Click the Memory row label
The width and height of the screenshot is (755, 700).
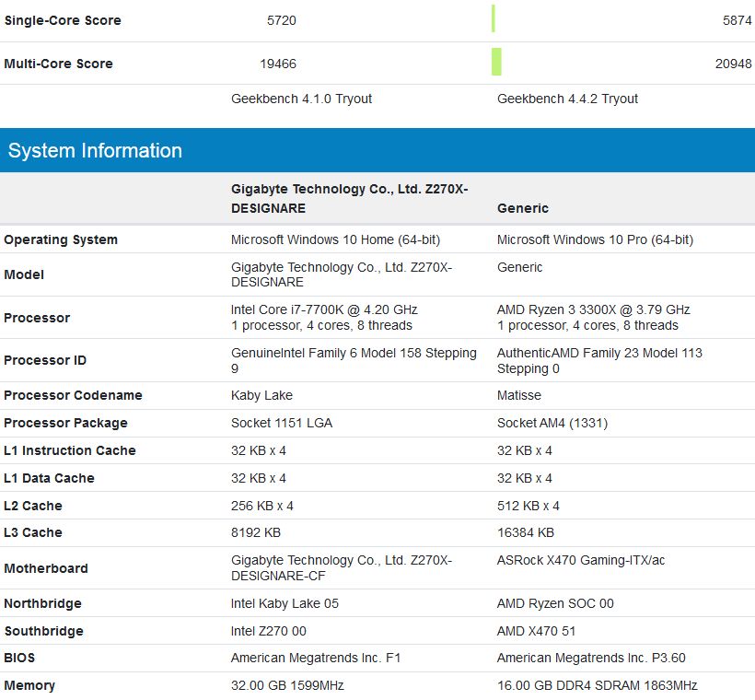(x=29, y=685)
